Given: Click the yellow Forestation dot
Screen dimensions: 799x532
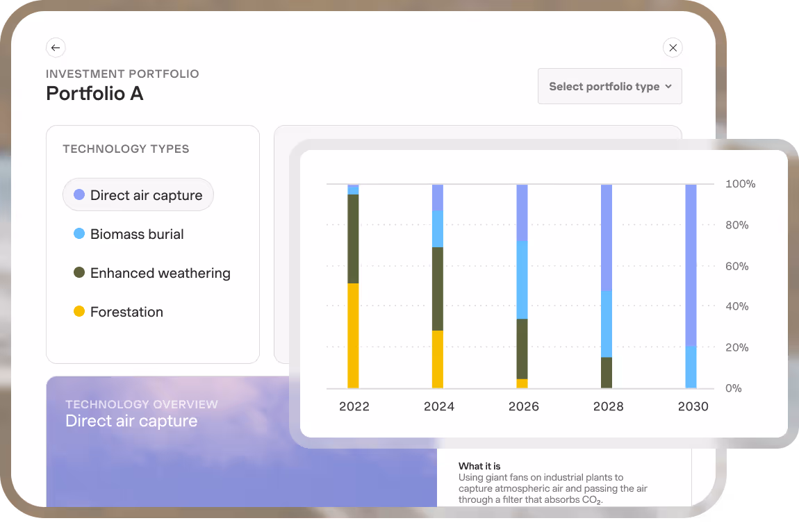Looking at the screenshot, I should [79, 311].
